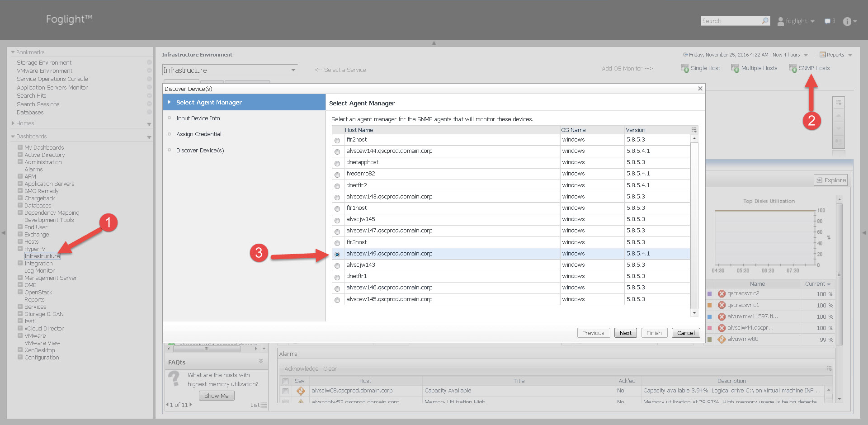
Task: Close the Discover Device(s) dialog
Action: coord(700,89)
